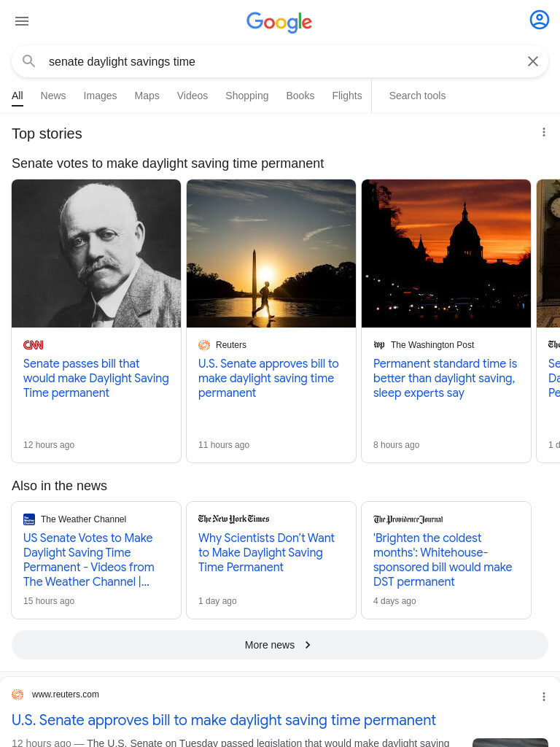
Task: Click the 1 day ago timestamp
Action: (x=217, y=601)
